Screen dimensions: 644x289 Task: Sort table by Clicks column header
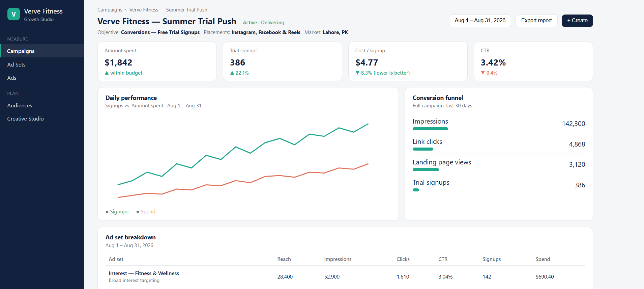(x=403, y=259)
